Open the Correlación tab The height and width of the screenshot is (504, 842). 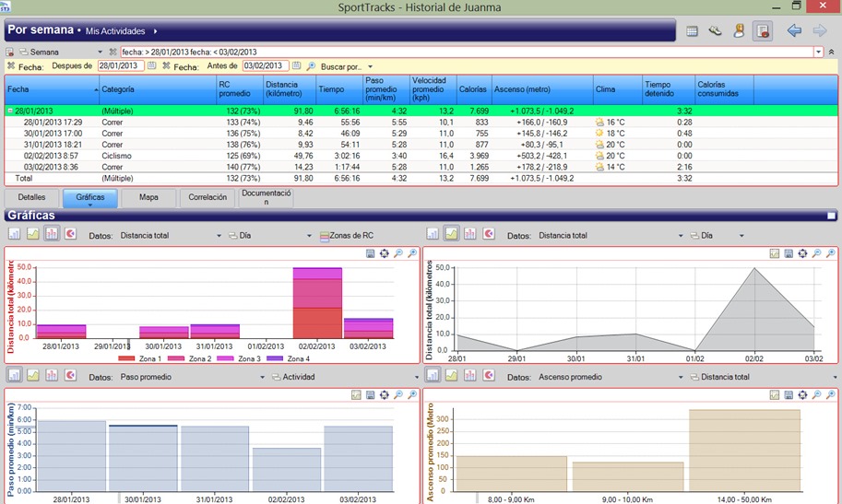pos(208,197)
